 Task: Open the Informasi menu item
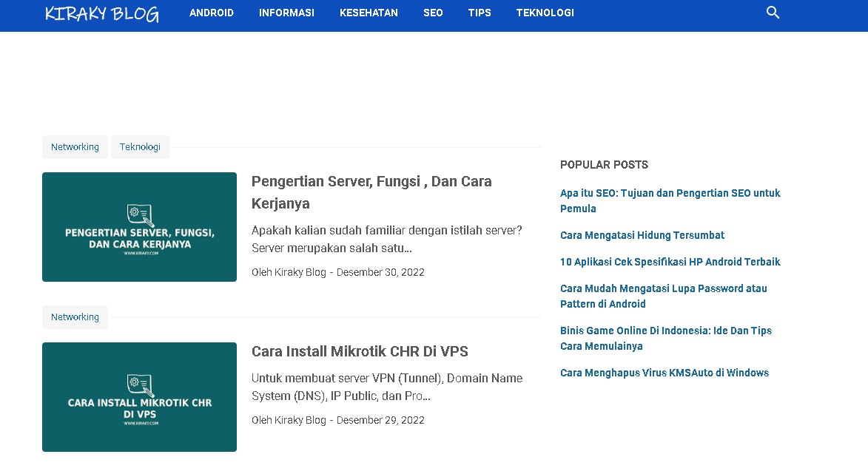[286, 13]
